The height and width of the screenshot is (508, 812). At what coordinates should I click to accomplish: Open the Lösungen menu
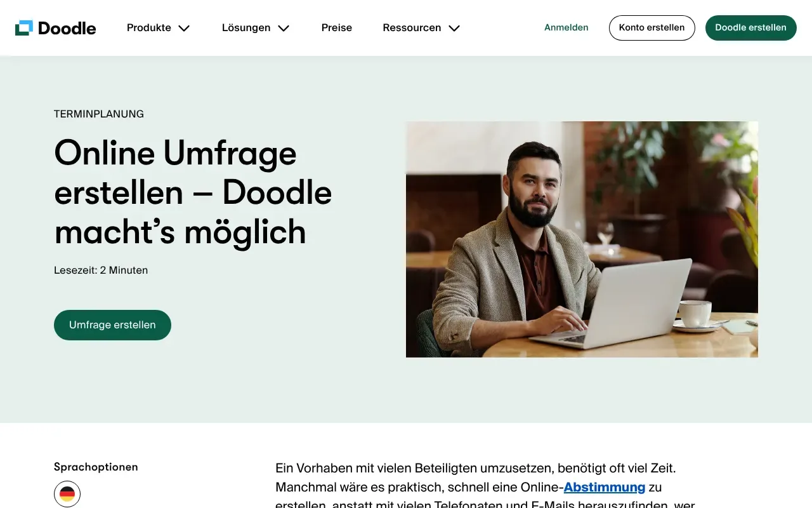click(246, 28)
